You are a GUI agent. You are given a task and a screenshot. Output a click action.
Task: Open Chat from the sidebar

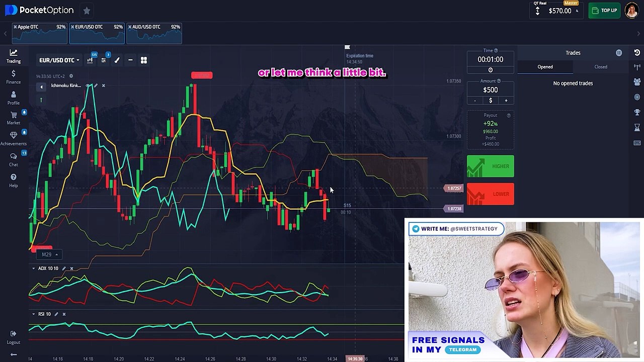pos(14,159)
